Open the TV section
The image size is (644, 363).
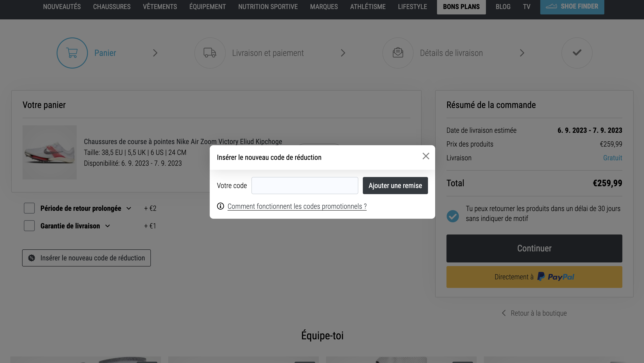[527, 7]
